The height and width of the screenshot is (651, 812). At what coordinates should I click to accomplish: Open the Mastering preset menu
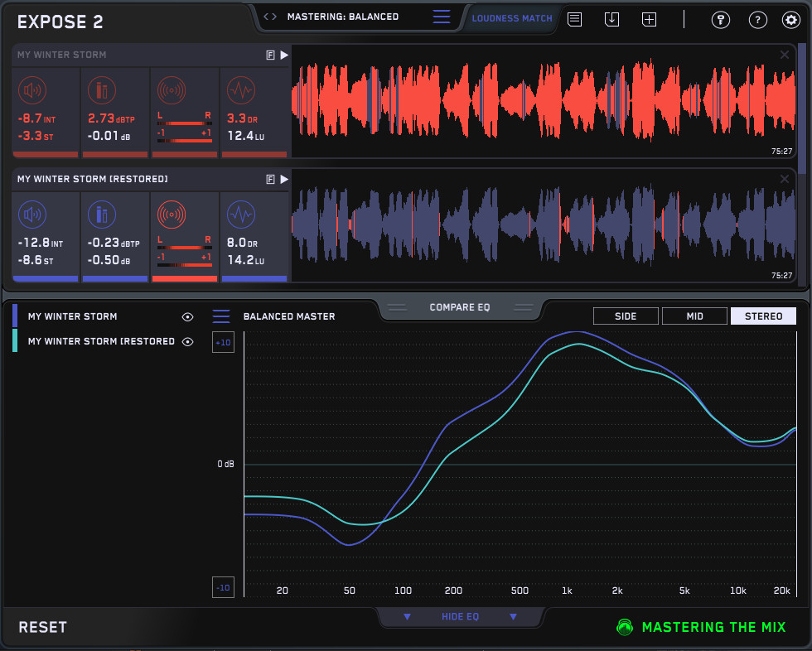(442, 17)
